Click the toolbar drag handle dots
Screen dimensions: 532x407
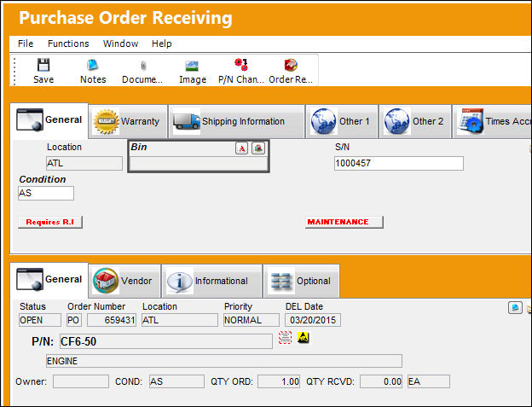[14, 71]
